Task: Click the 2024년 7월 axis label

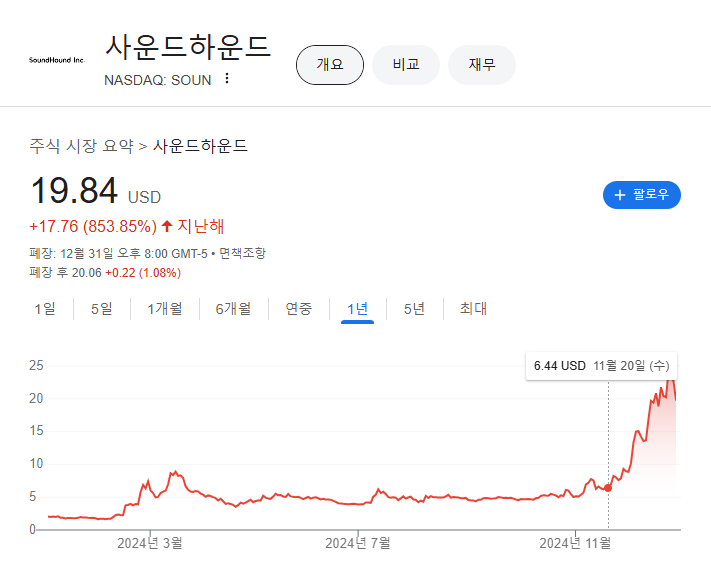Action: 358,543
